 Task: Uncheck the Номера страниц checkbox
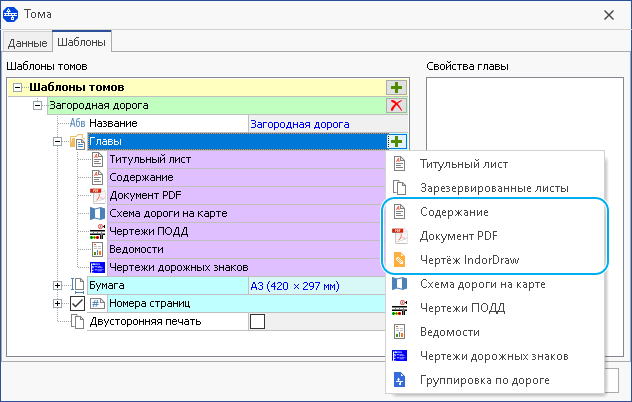(x=77, y=304)
